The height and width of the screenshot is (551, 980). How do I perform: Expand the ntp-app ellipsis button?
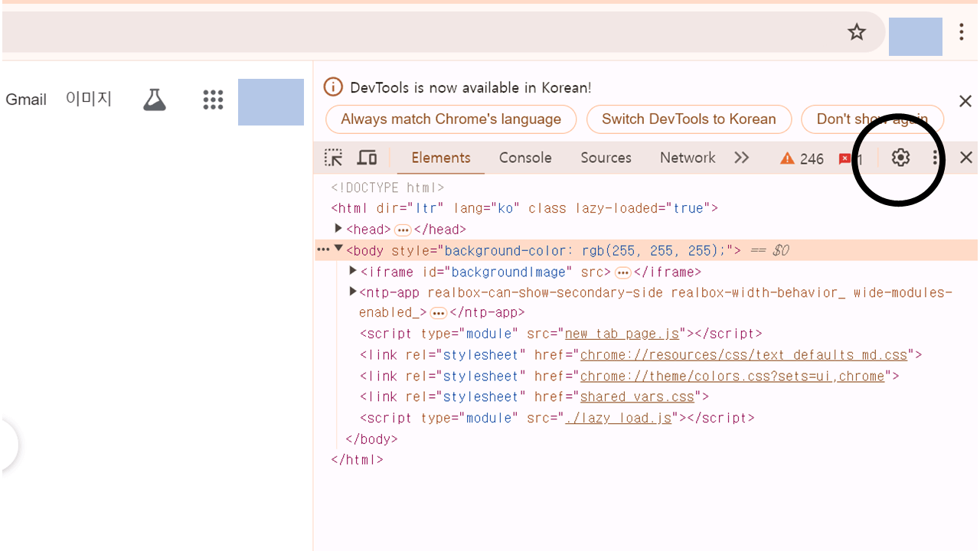click(438, 314)
